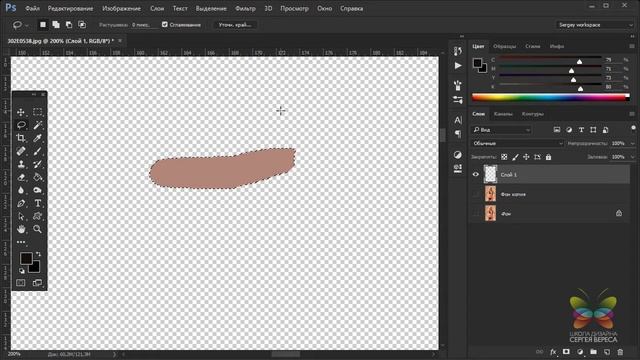Image resolution: width=640 pixels, height=360 pixels.
Task: Select the Path Selection arrow tool
Action: pos(21,216)
